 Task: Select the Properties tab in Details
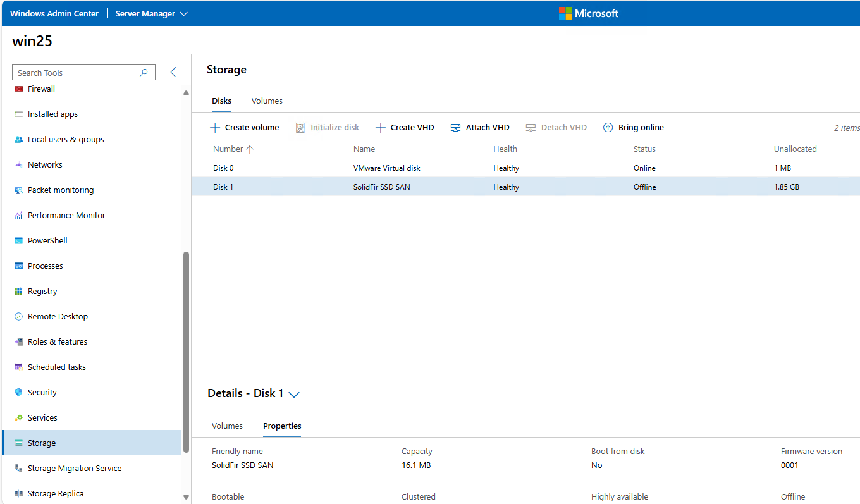282,426
